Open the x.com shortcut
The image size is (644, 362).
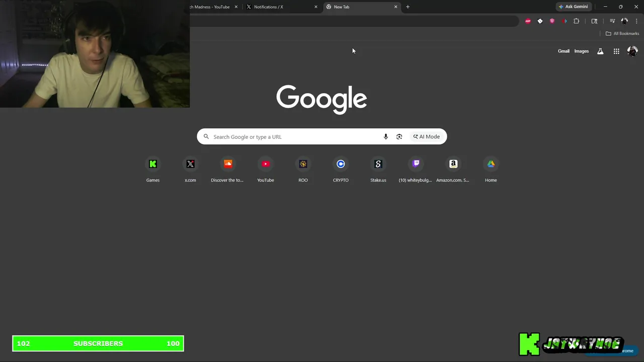(x=190, y=169)
